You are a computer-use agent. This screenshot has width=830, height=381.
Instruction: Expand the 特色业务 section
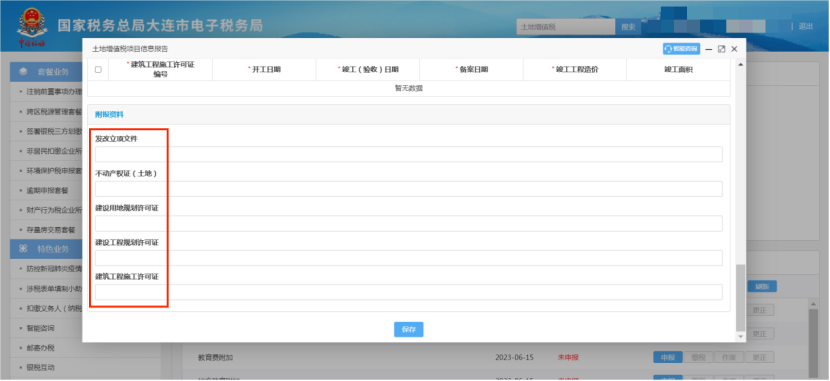46,249
